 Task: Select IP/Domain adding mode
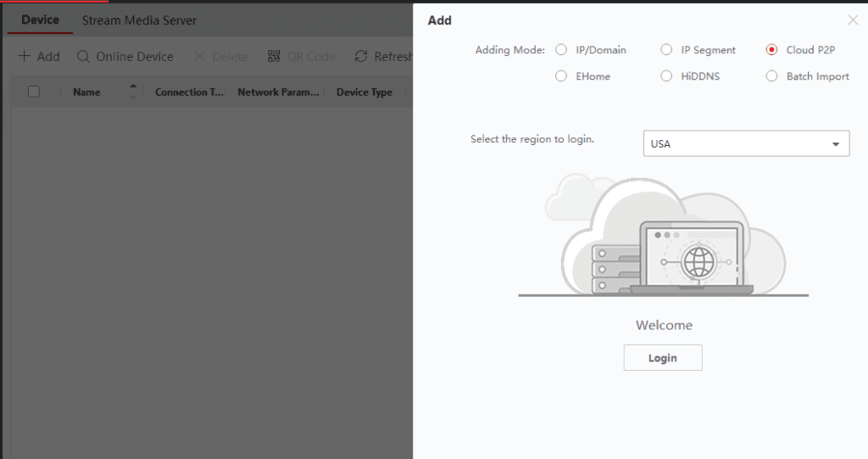click(x=561, y=50)
